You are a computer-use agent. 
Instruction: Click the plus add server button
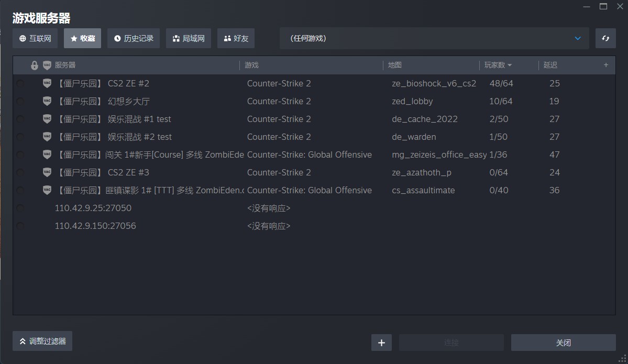(381, 343)
